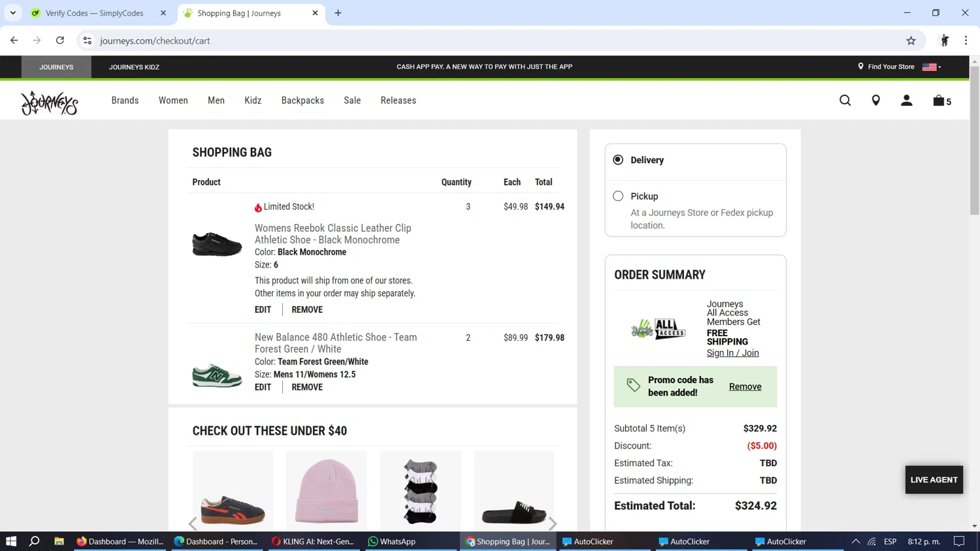Open the Brands menu

(125, 101)
